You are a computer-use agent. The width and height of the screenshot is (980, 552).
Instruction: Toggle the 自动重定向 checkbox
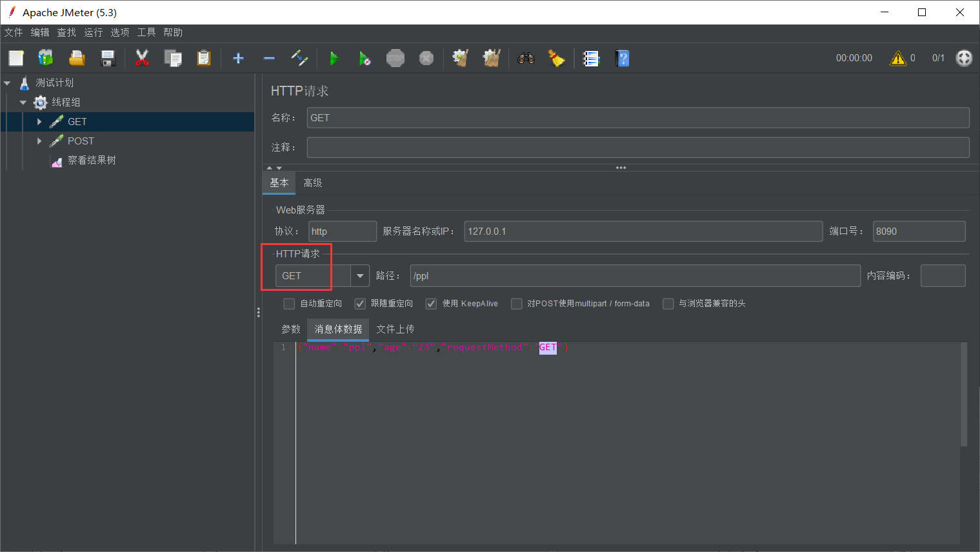click(289, 304)
